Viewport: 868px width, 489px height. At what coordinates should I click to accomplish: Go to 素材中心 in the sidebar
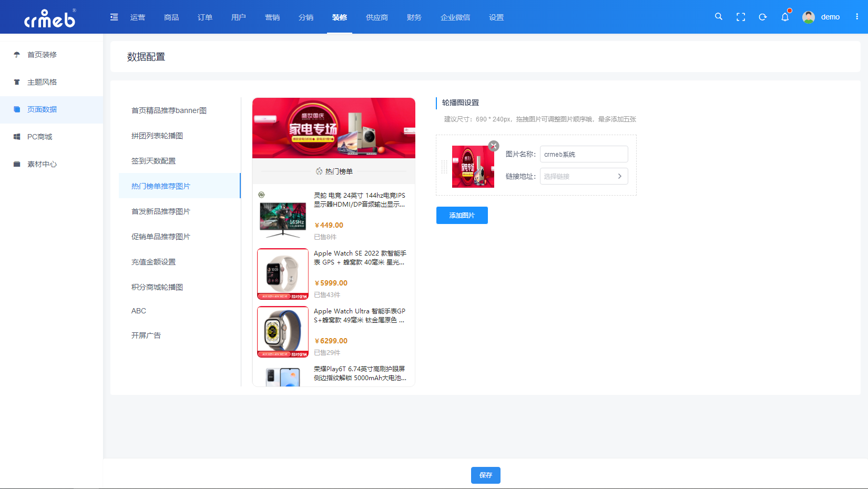click(x=52, y=164)
